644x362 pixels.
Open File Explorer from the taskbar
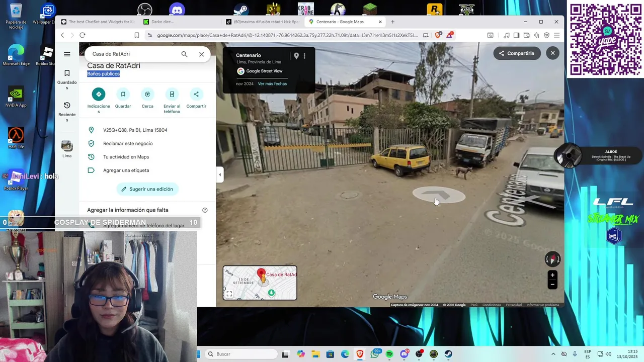click(315, 354)
